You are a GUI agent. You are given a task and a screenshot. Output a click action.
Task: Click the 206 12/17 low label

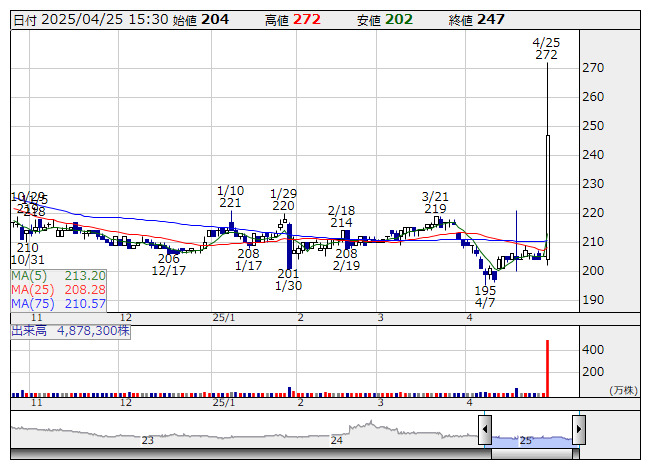(x=169, y=265)
